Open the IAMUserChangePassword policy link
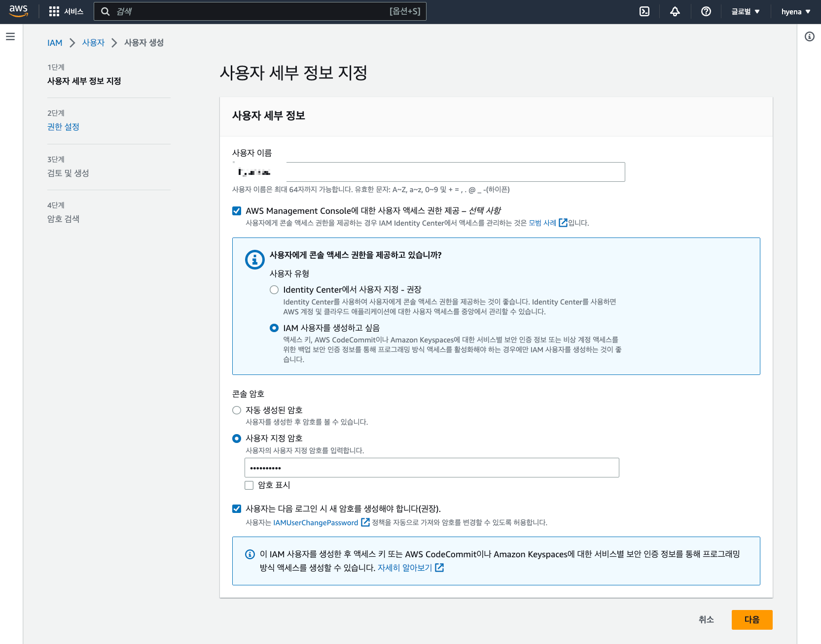 pyautogui.click(x=316, y=522)
